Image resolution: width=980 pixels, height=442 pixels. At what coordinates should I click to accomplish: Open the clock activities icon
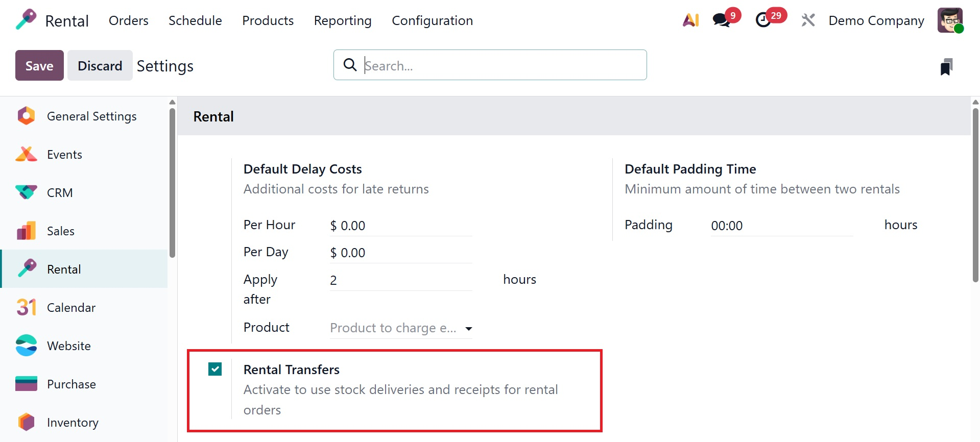tap(763, 20)
